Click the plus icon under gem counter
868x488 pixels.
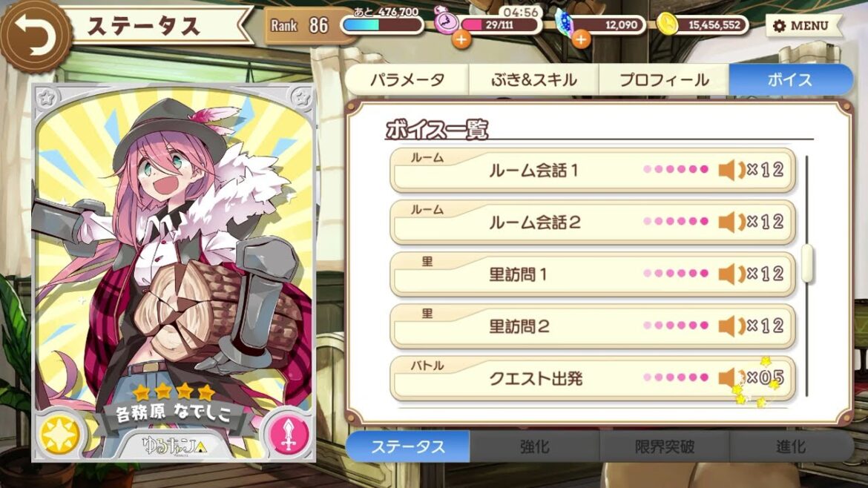(x=580, y=39)
